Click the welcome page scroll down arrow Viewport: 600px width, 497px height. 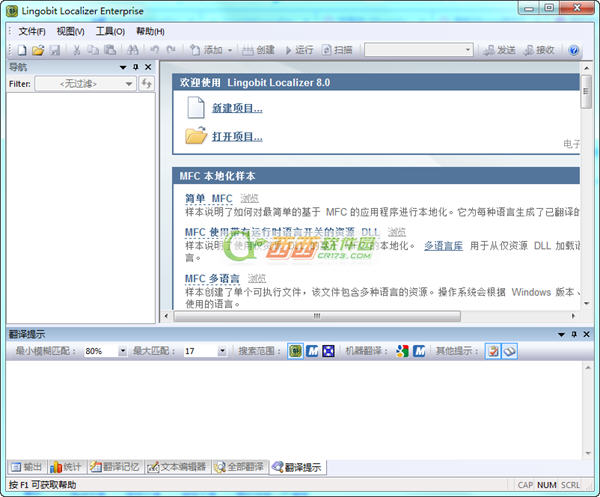[x=586, y=303]
